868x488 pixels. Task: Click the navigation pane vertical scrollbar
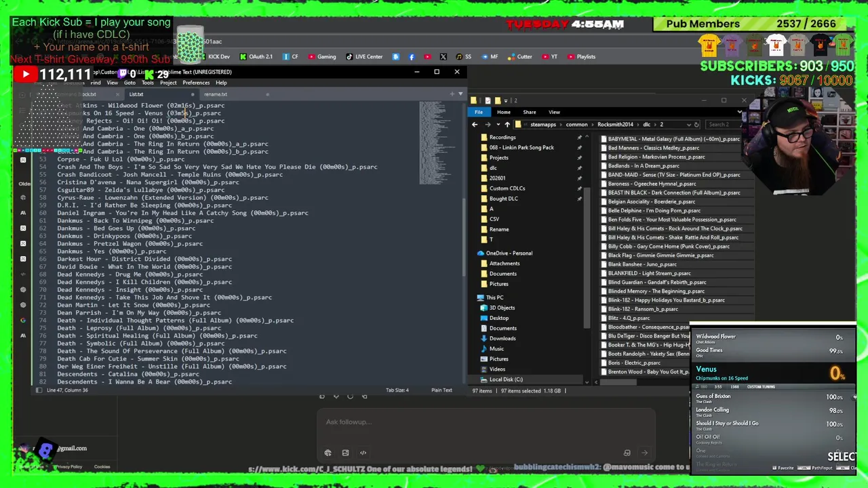[x=587, y=258]
